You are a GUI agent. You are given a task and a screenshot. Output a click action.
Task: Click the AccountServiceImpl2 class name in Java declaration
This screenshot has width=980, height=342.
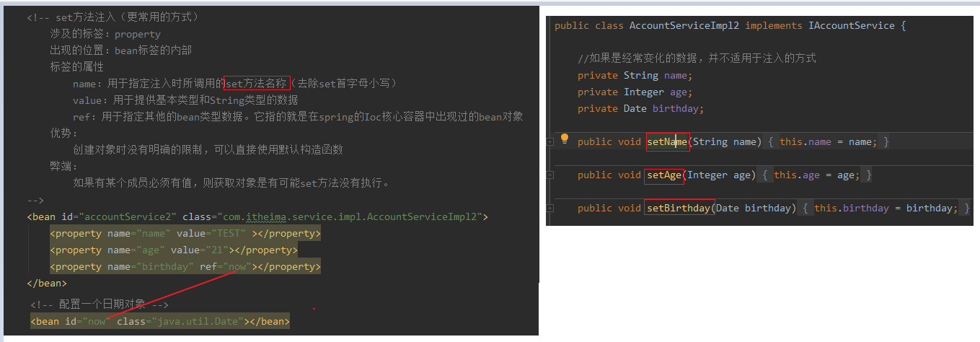pyautogui.click(x=684, y=26)
